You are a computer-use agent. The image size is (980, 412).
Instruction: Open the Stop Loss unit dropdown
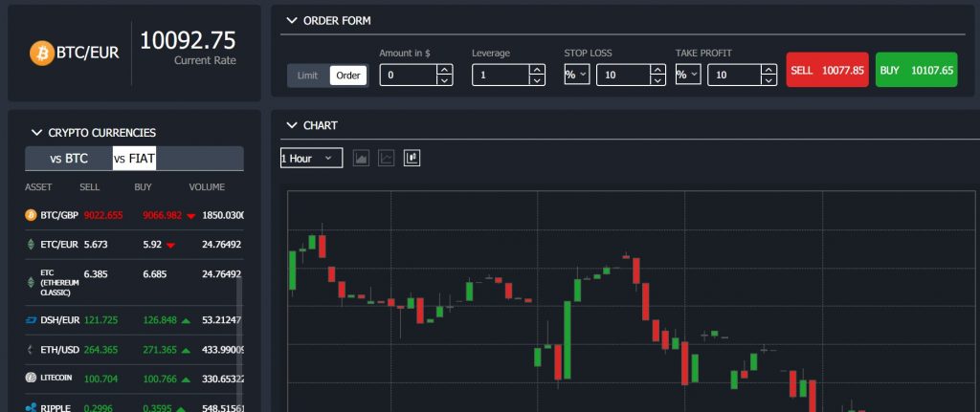(x=576, y=75)
